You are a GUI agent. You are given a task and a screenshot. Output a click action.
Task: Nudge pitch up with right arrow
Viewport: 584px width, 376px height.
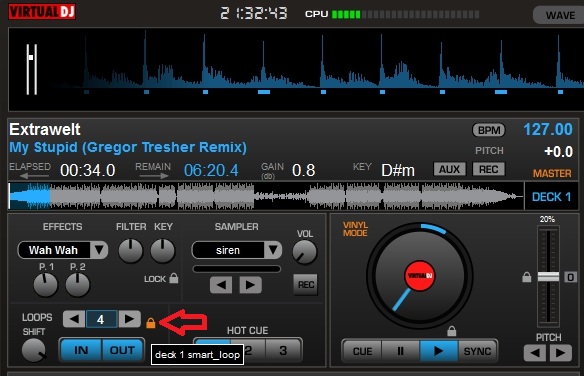point(561,353)
